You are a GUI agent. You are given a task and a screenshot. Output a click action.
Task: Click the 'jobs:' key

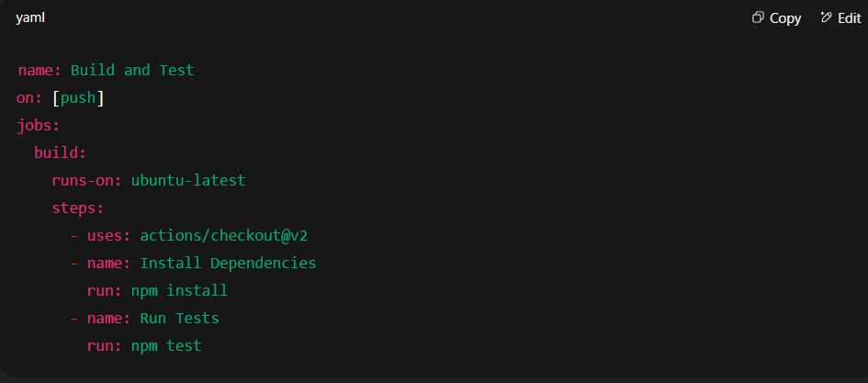coord(38,126)
